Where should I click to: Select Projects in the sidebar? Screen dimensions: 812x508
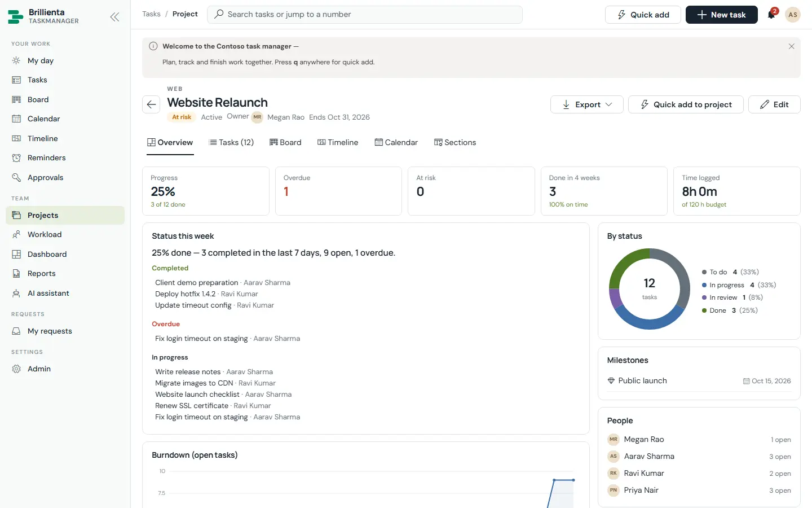coord(65,215)
